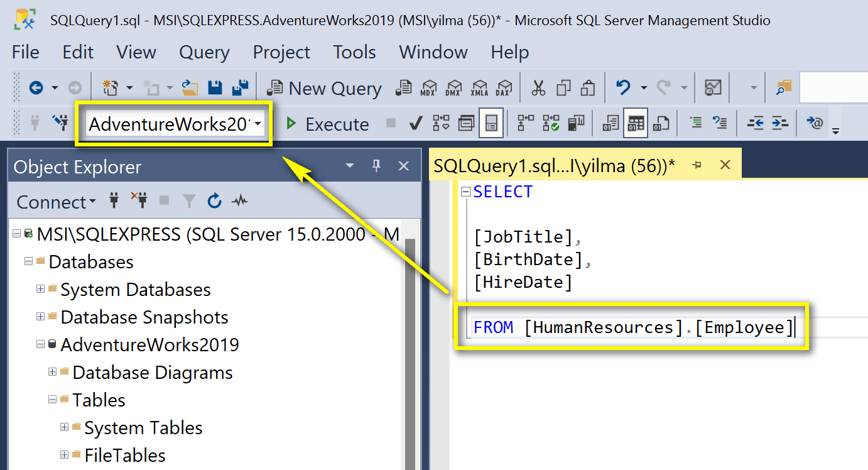Click the Change Connection icon

pos(61,123)
